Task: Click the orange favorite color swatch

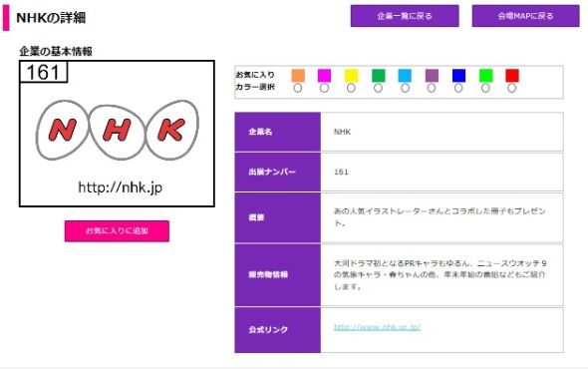Action: click(x=298, y=76)
